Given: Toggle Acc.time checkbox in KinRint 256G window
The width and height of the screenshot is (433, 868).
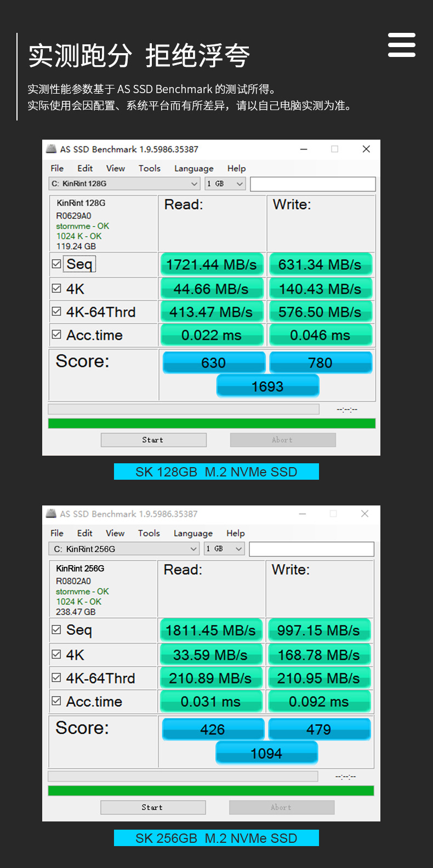Looking at the screenshot, I should (x=56, y=700).
